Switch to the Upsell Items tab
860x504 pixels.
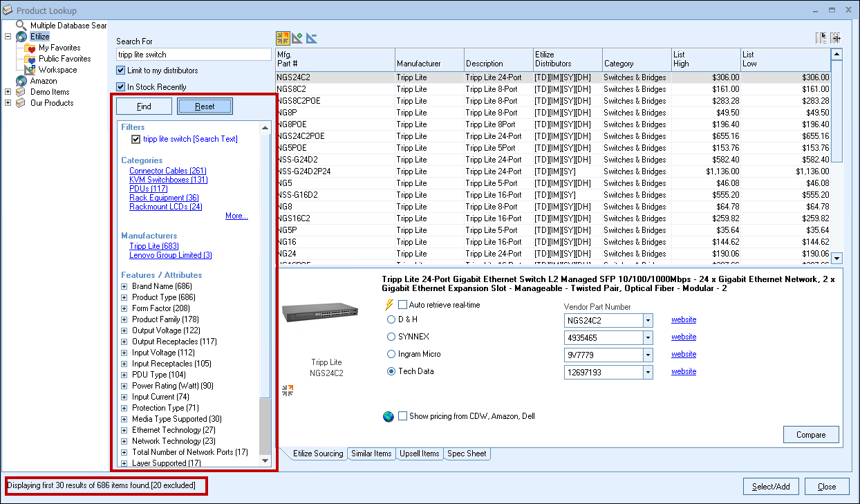[x=420, y=454]
